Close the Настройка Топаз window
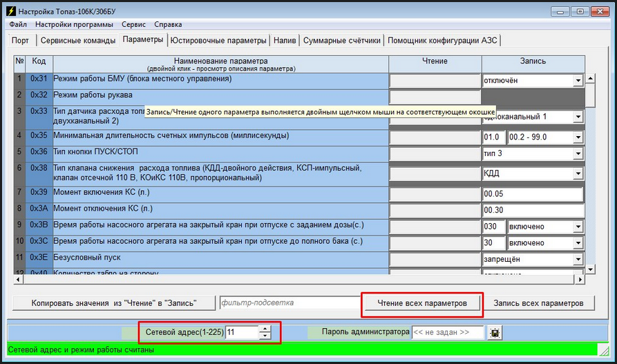 (600, 12)
